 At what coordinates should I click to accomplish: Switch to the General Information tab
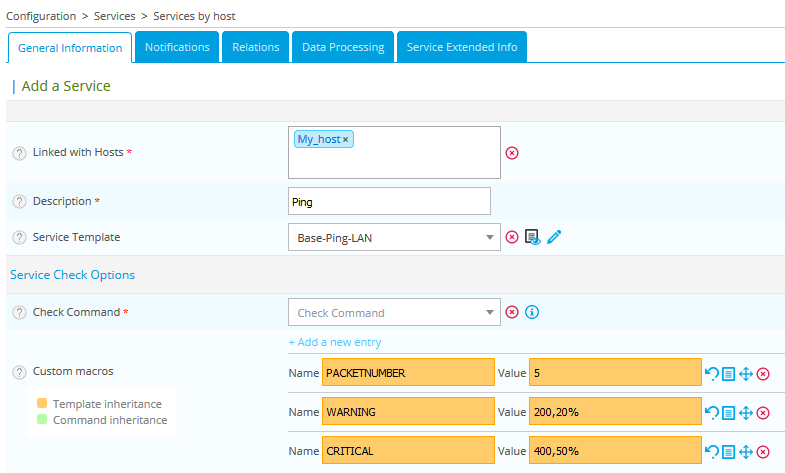[x=70, y=48]
